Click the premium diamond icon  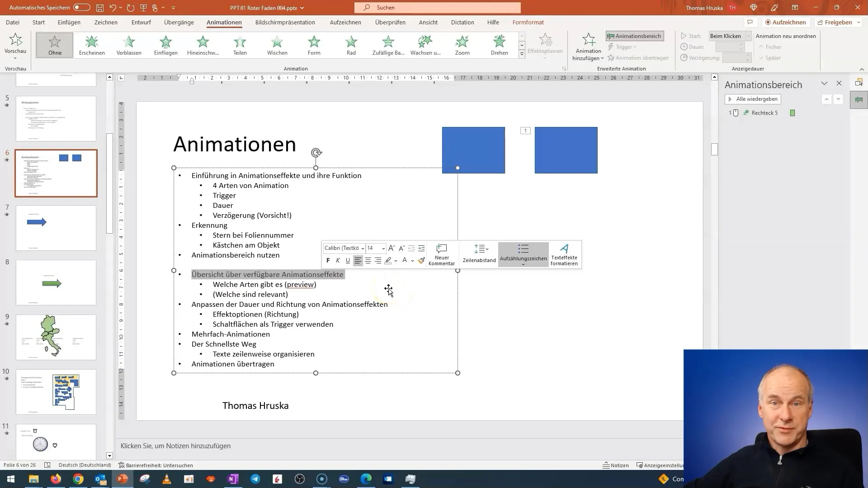[753, 8]
